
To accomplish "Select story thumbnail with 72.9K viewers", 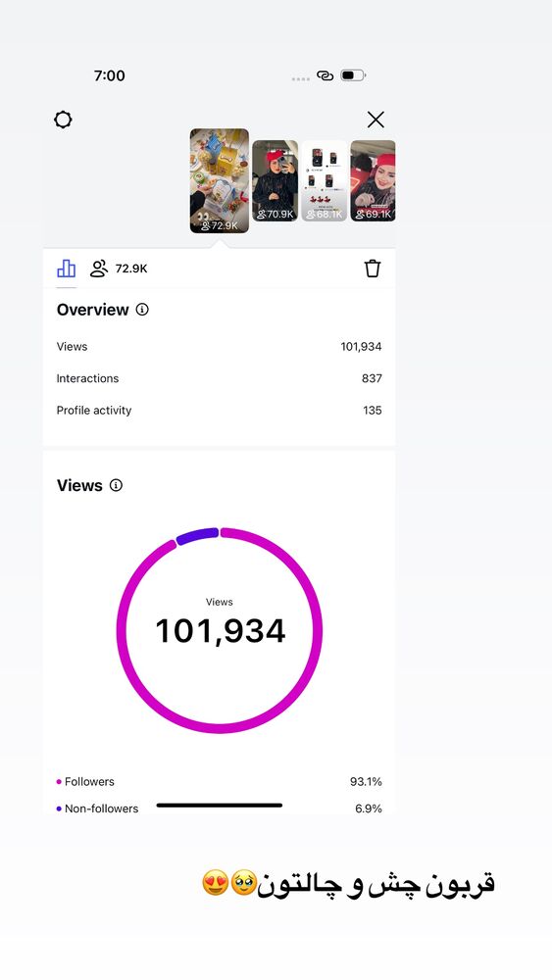I will click(220, 180).
